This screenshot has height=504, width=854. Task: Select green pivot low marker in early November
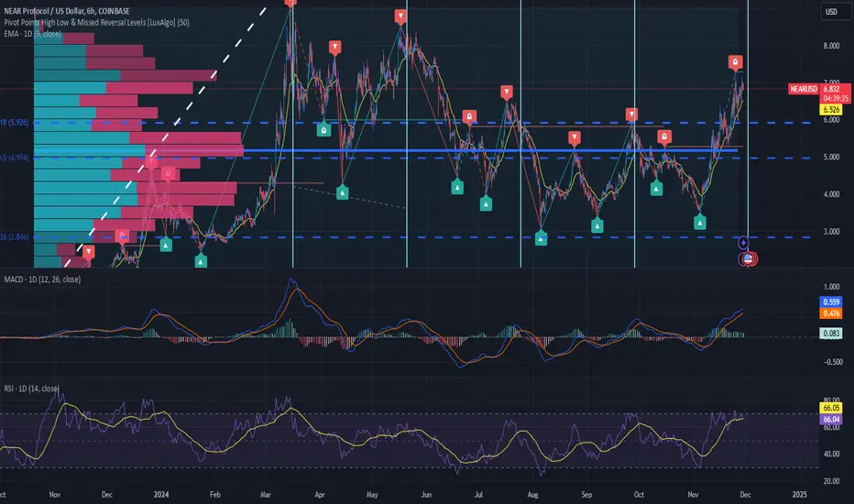pyautogui.click(x=700, y=222)
